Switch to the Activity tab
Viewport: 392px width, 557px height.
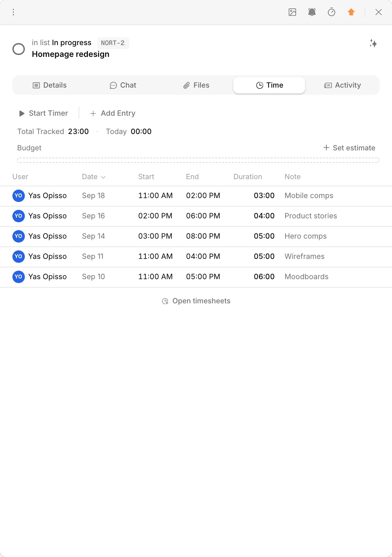click(x=342, y=85)
